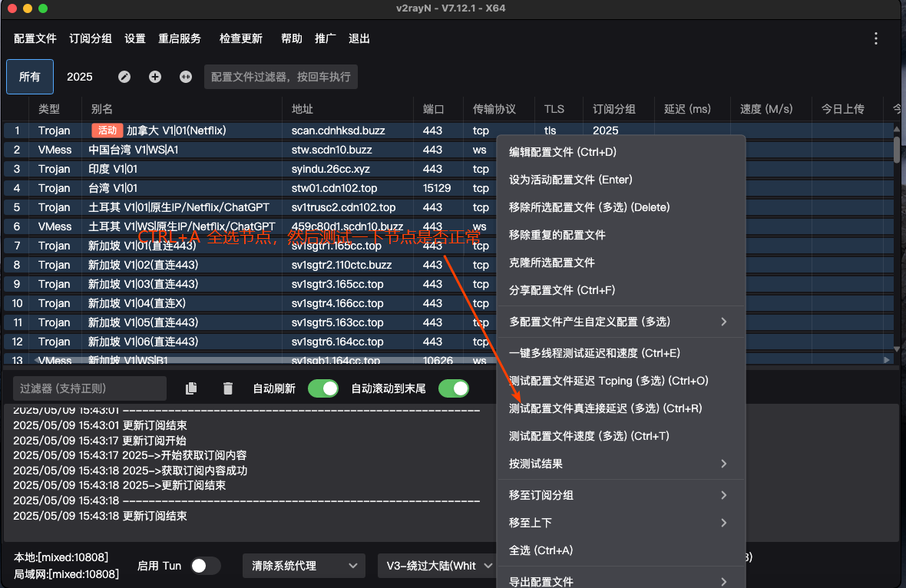Open the 设置 menu
This screenshot has width=906, height=588.
[x=134, y=38]
